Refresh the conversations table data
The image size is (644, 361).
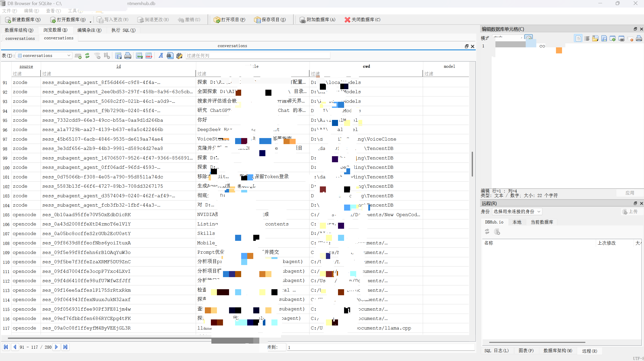87,56
